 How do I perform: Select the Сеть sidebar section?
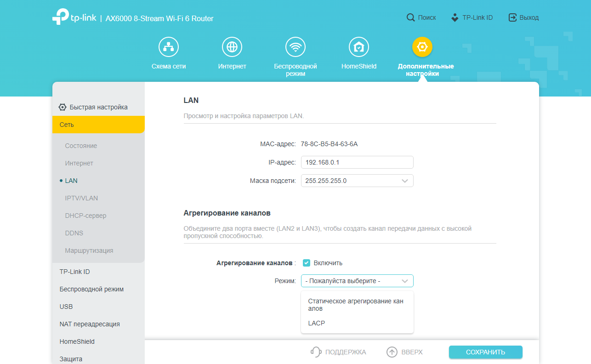[98, 125]
